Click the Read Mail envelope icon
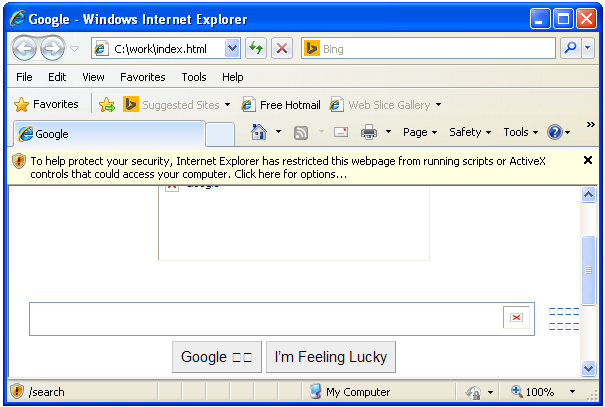Screen dimensions: 605x407 [341, 132]
